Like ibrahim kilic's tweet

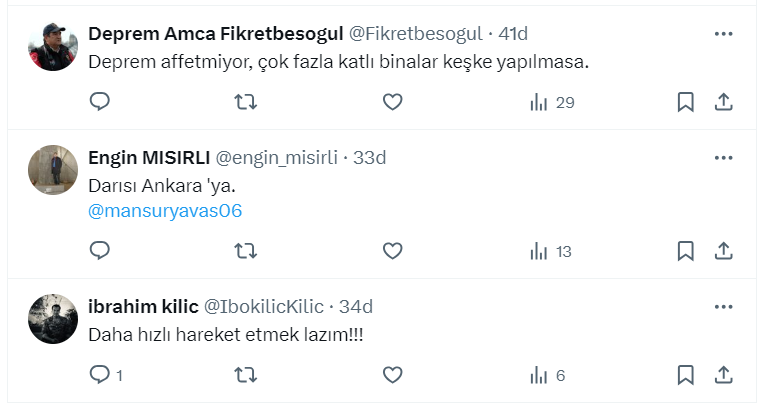393,375
